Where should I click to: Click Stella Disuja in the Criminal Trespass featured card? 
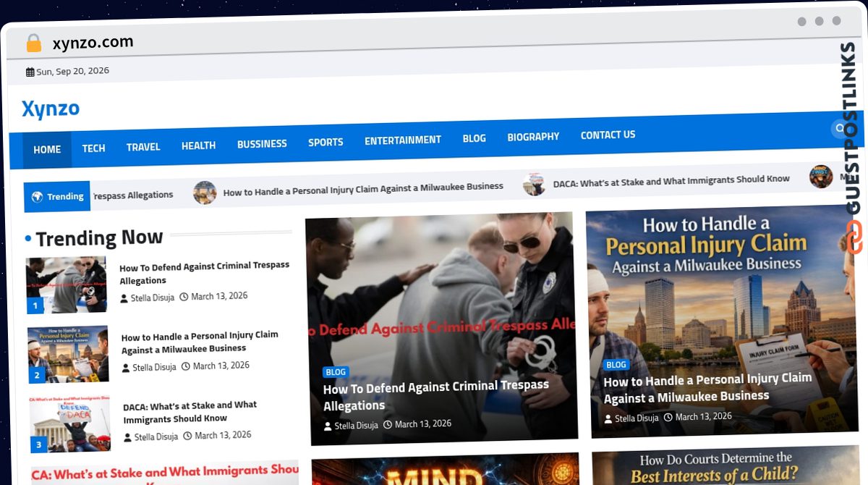[356, 426]
